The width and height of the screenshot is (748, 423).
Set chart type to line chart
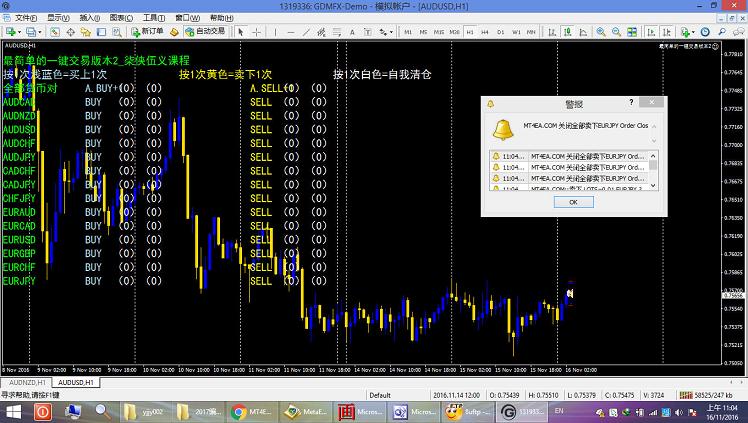point(583,32)
